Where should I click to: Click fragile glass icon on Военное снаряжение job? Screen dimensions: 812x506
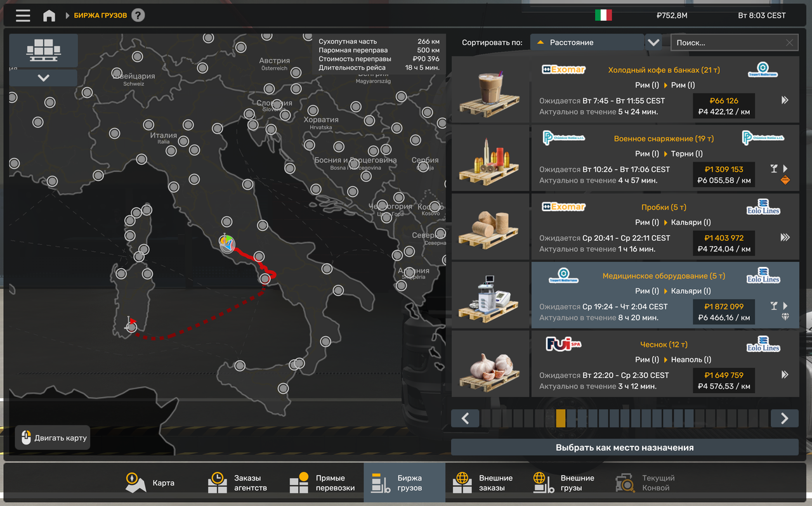coord(774,169)
